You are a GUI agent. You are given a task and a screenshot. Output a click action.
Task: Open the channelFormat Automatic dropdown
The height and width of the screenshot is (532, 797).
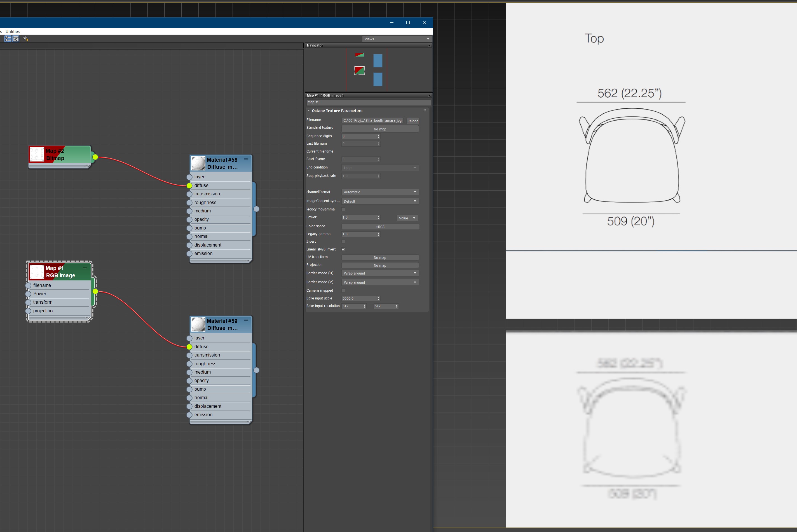click(x=380, y=192)
